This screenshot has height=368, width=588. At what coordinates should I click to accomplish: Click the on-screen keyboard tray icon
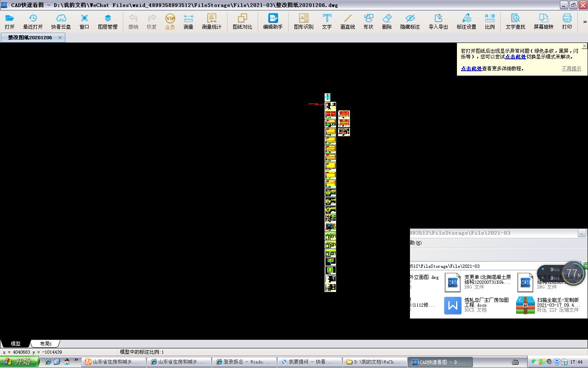click(x=515, y=362)
